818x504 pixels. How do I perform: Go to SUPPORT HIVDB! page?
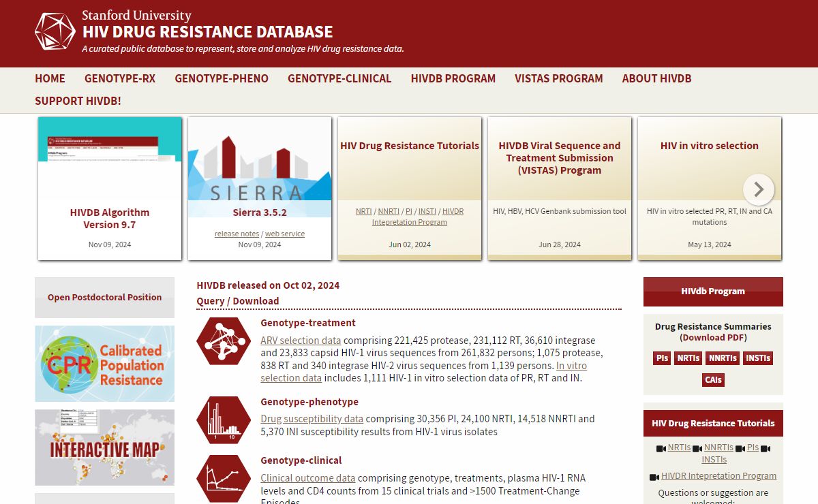[x=78, y=101]
